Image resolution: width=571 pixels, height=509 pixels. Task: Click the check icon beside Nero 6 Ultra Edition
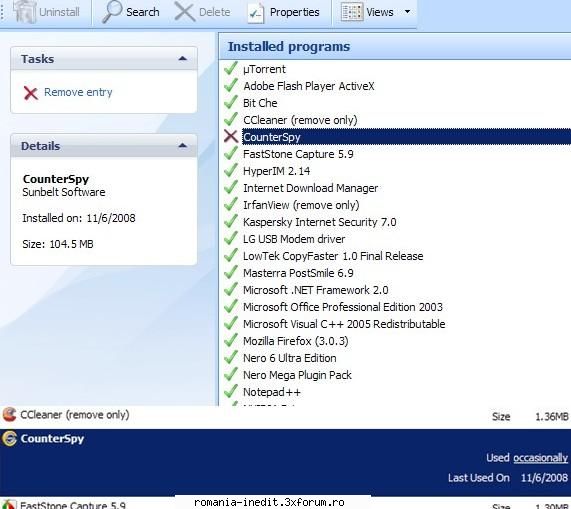click(231, 357)
